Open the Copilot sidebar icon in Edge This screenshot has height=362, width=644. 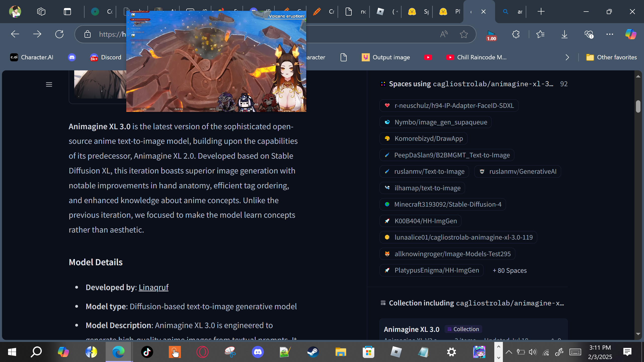(631, 34)
